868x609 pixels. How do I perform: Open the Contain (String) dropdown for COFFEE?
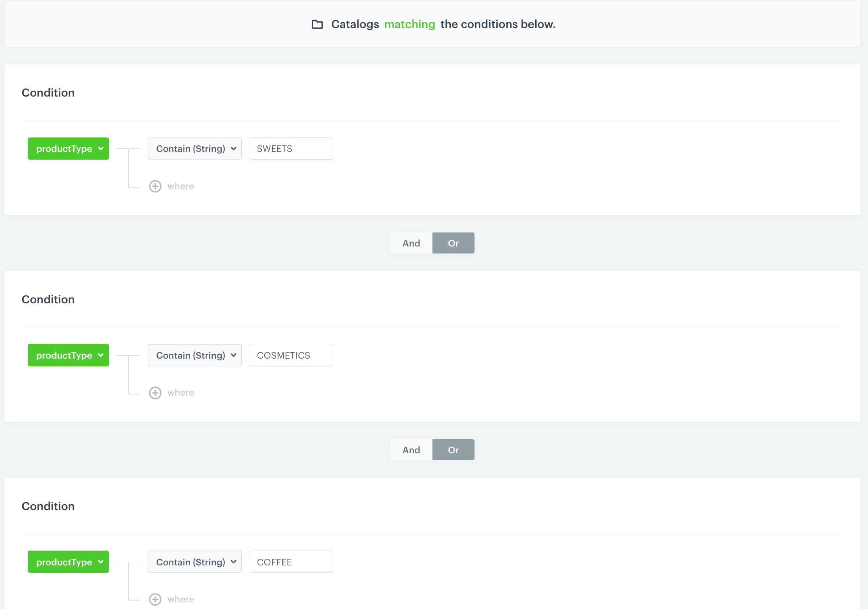tap(194, 561)
